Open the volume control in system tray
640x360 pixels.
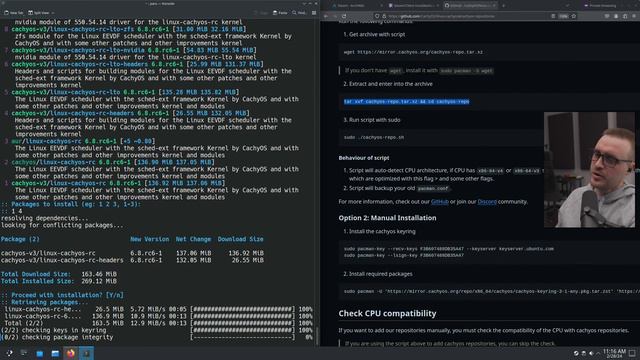pyautogui.click(x=591, y=353)
